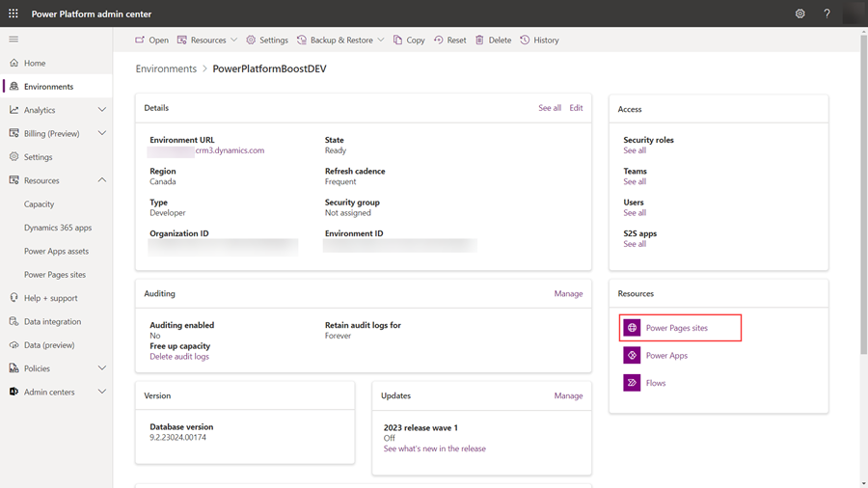Image resolution: width=868 pixels, height=488 pixels.
Task: Open Power Apps assets in the sidebar
Action: (x=56, y=251)
